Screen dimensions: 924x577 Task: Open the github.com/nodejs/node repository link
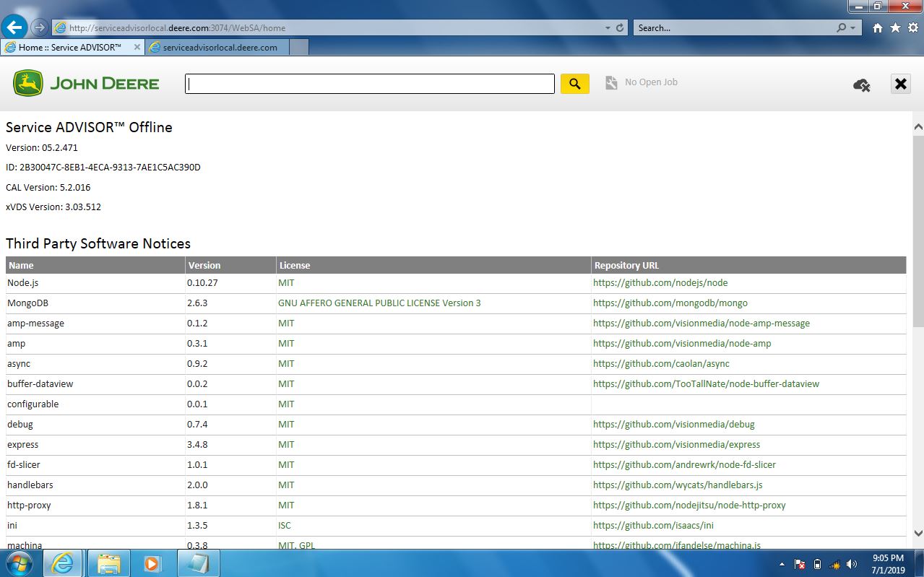(x=660, y=283)
